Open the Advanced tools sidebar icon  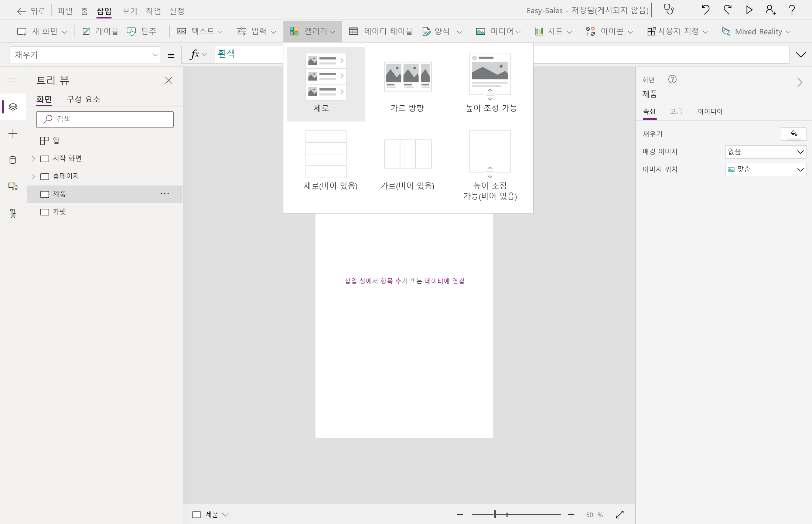coord(13,213)
